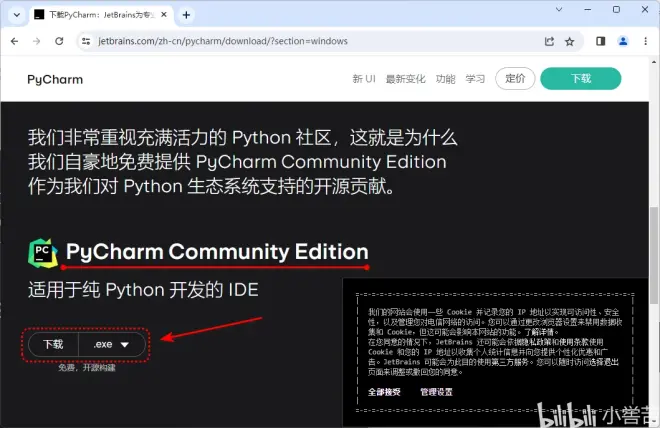The width and height of the screenshot is (660, 428).
Task: Go back to the previous page
Action: (x=15, y=41)
